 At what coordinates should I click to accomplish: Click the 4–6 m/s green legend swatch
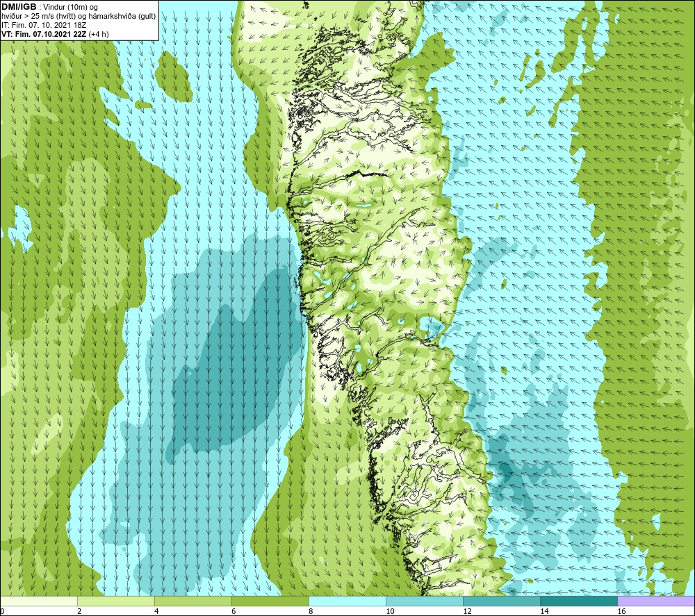[193, 601]
